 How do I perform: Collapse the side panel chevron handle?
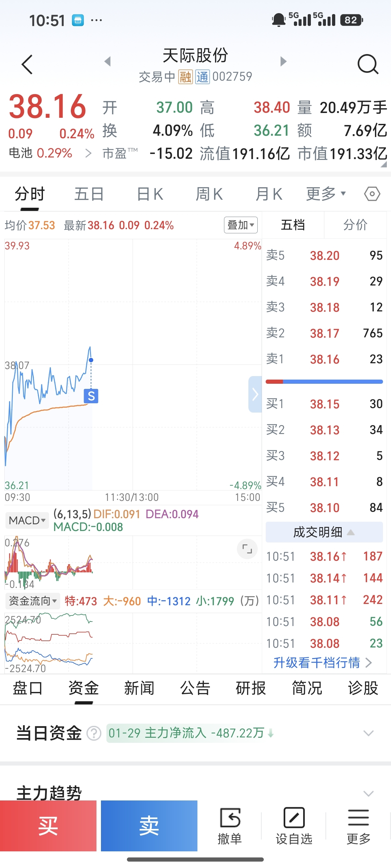pos(255,394)
